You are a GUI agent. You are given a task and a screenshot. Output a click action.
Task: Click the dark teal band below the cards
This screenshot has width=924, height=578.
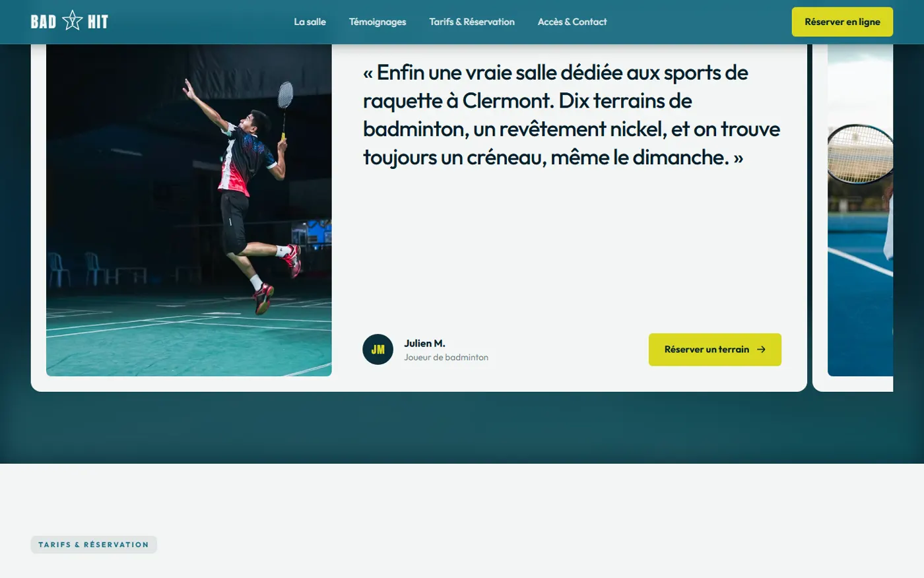pyautogui.click(x=462, y=428)
